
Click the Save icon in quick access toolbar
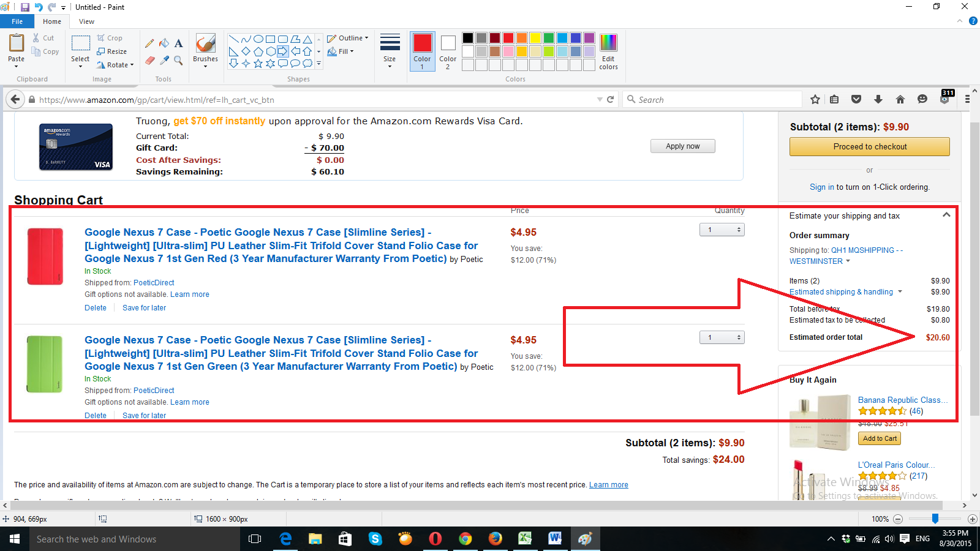(25, 7)
